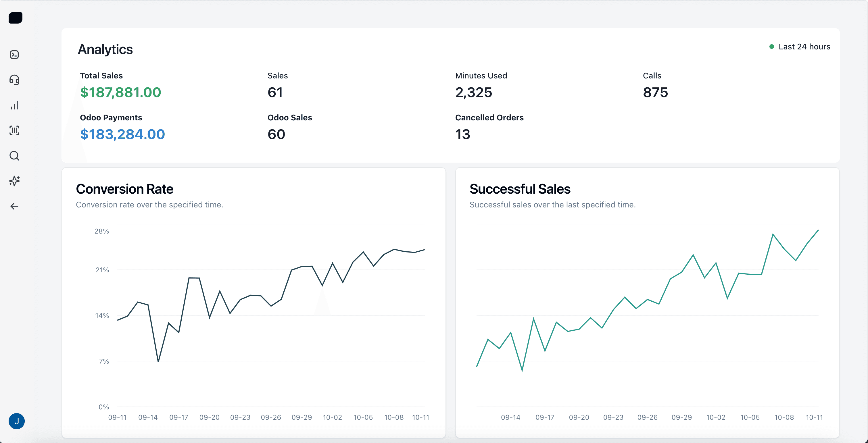Screen dimensions: 868x443
Task: Select the Cancelled Orders value 13
Action: 462,134
